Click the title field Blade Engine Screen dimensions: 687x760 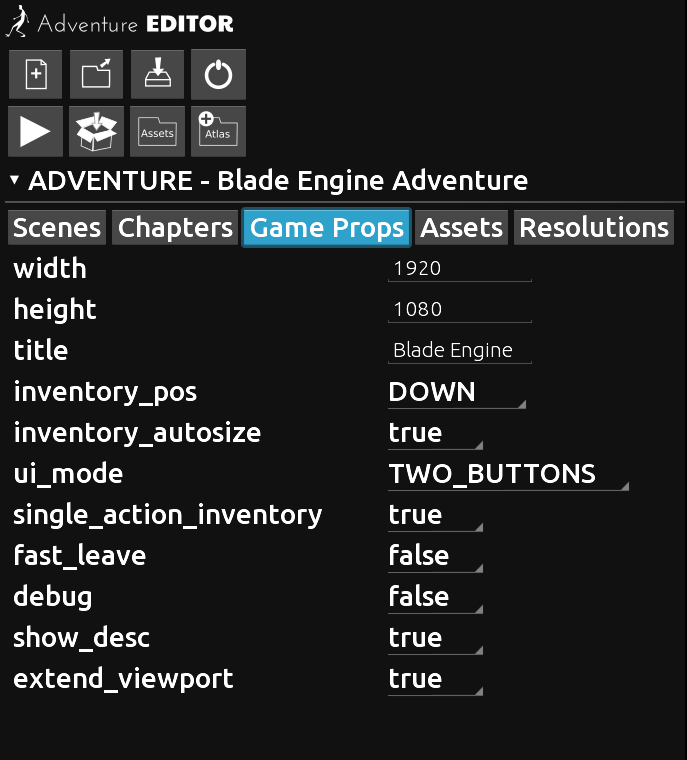[460, 350]
